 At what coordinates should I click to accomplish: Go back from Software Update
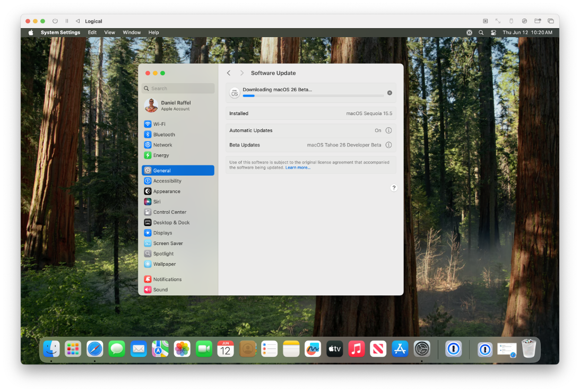click(x=229, y=73)
